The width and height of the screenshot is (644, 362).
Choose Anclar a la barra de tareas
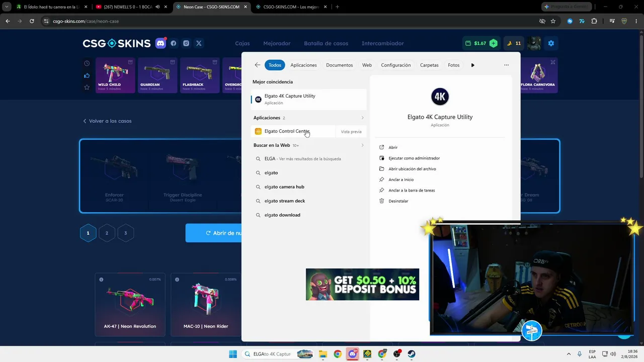tap(412, 190)
